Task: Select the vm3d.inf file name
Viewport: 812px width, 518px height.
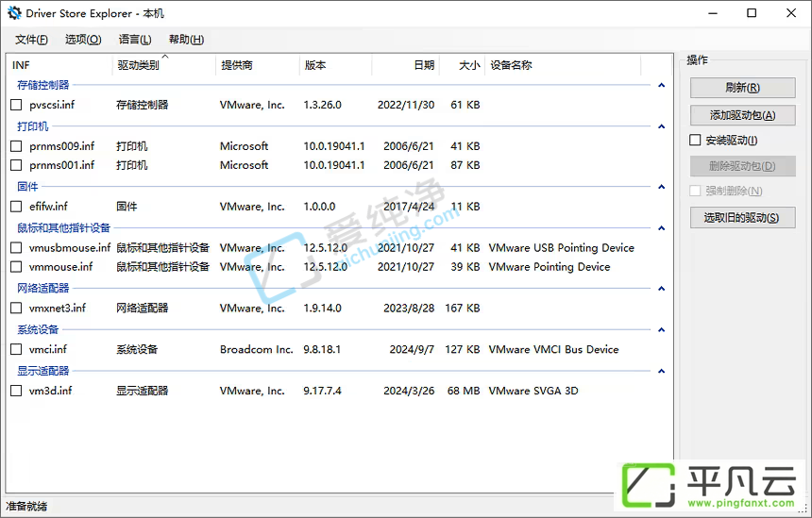Action: point(51,391)
